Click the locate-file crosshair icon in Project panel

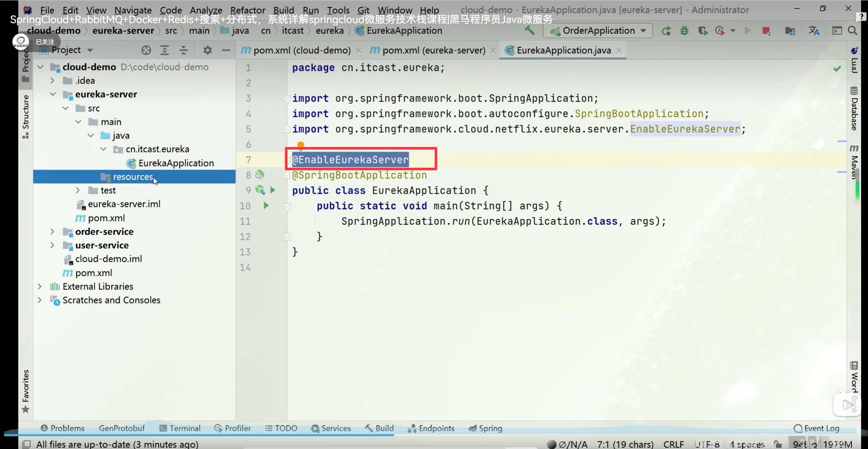(x=146, y=50)
